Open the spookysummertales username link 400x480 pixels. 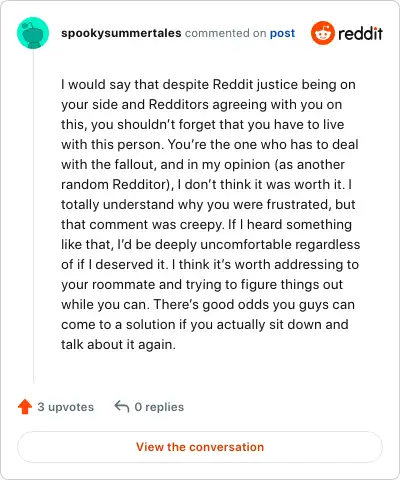(121, 33)
